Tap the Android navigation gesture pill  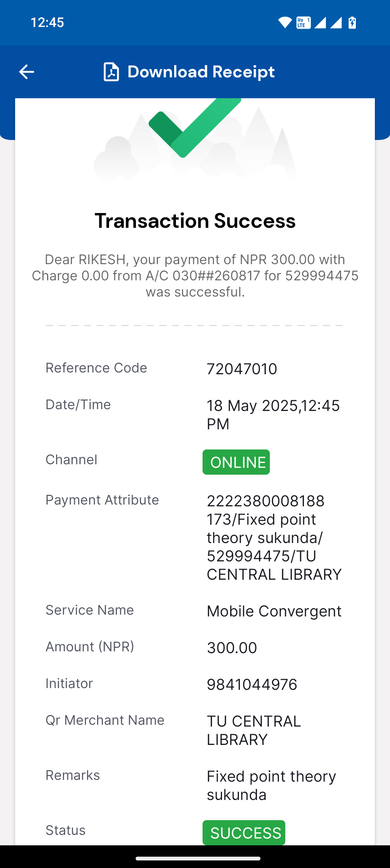[x=198, y=858]
